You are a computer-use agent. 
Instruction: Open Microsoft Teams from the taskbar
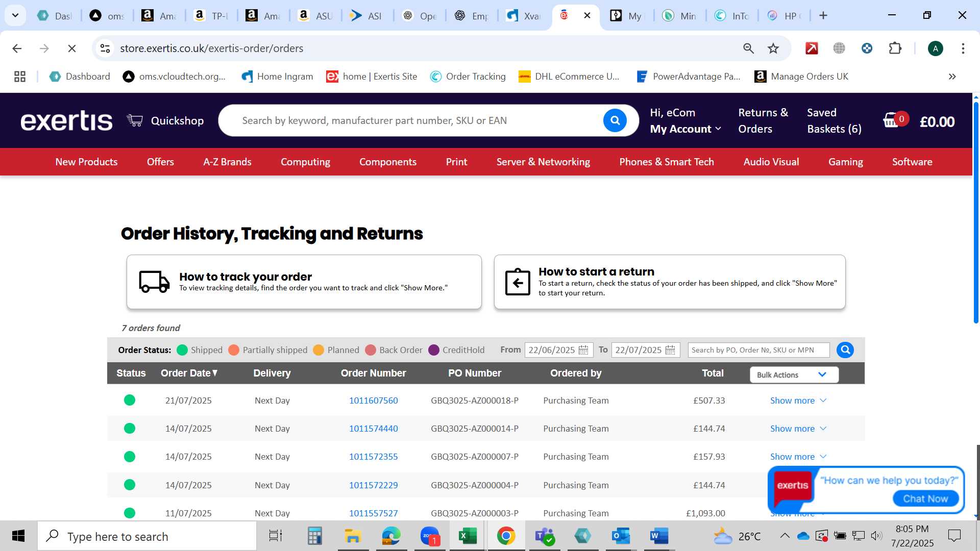pos(544,536)
